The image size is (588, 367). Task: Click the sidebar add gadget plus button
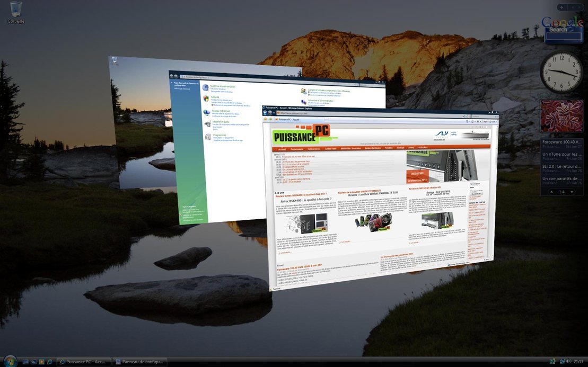(x=561, y=7)
